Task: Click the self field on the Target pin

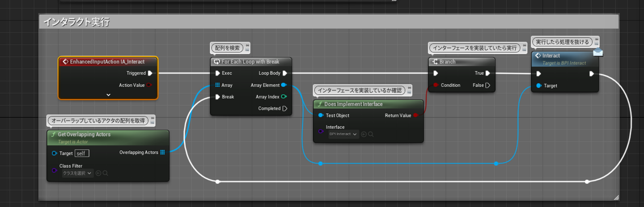Action: point(82,153)
